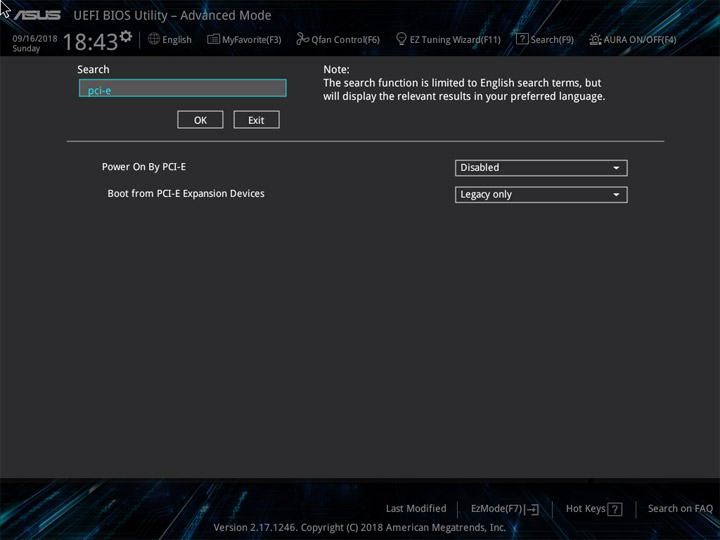Screen dimensions: 720x540
Task: Select English language option
Action: click(x=177, y=40)
